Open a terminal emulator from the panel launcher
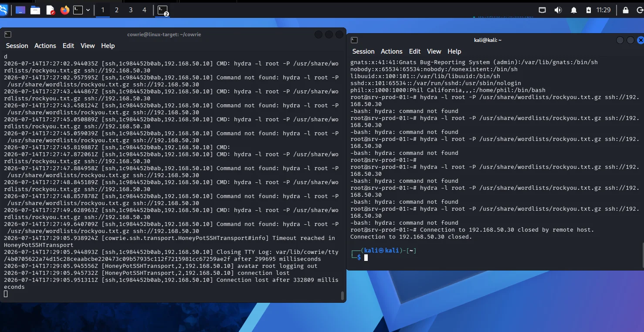This screenshot has width=644, height=332. click(78, 10)
